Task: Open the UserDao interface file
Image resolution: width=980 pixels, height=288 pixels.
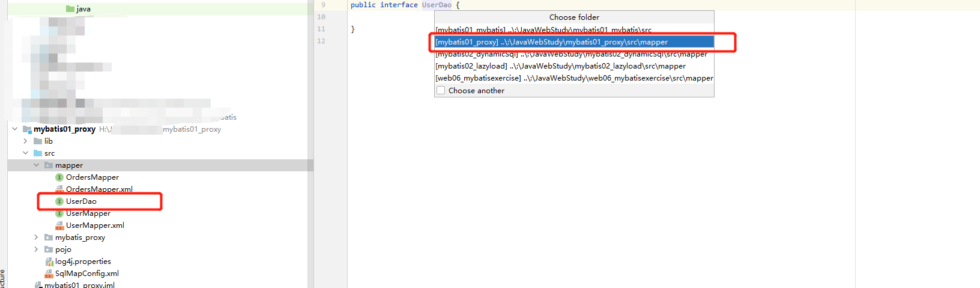Action: pos(81,201)
